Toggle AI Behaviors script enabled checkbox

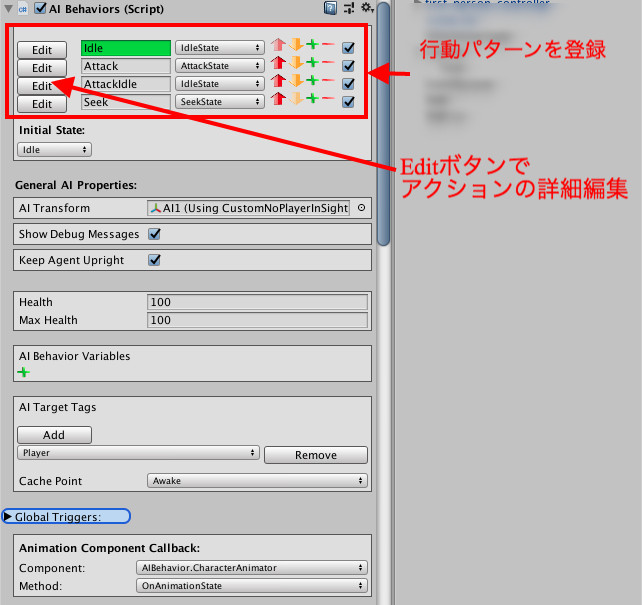(x=40, y=8)
